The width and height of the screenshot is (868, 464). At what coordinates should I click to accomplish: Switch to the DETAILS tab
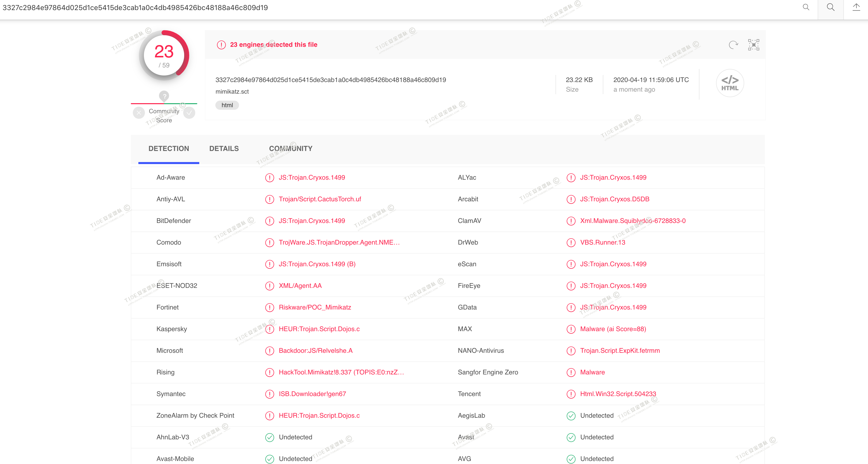tap(224, 149)
